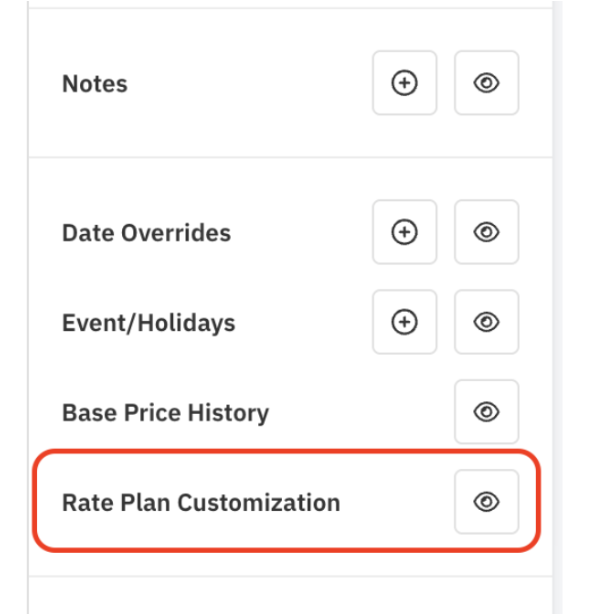Image resolution: width=612 pixels, height=614 pixels.
Task: Toggle visibility for Rate Plan Customization
Action: tap(486, 502)
